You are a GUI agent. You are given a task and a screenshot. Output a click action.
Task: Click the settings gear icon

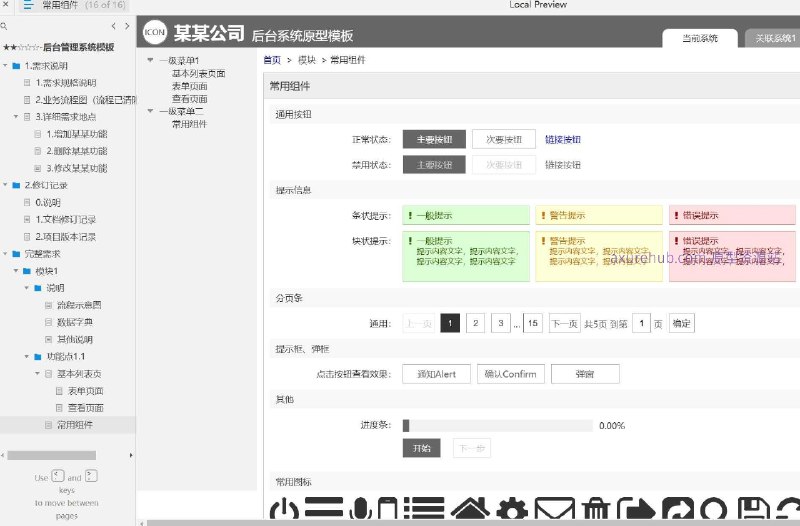pos(512,509)
